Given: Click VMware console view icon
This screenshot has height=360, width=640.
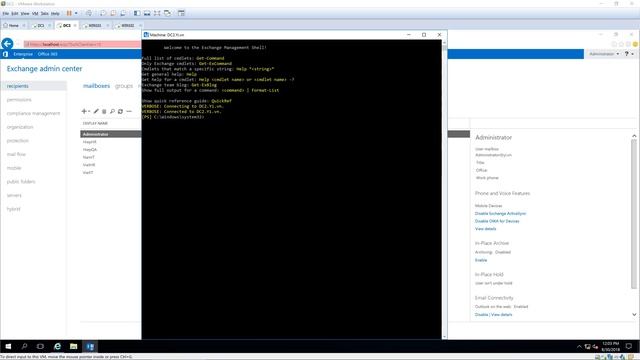Looking at the screenshot, I should tap(181, 13).
